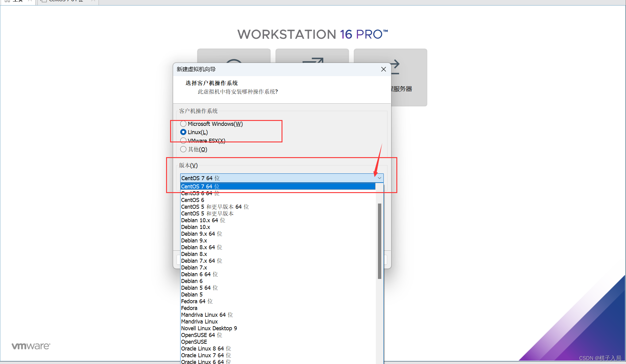626x364 pixels.
Task: Close the New Virtual Machine Wizard dialog
Action: (383, 69)
